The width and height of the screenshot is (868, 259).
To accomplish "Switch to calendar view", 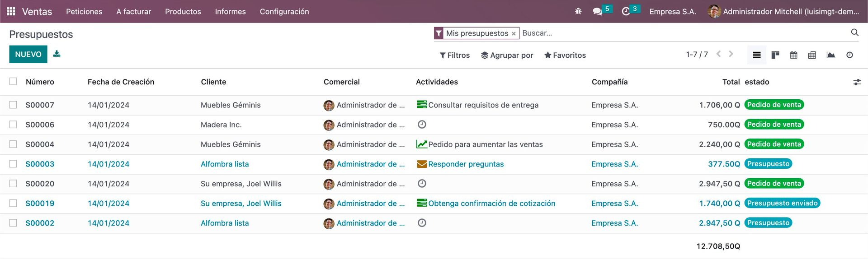I will click(x=793, y=55).
